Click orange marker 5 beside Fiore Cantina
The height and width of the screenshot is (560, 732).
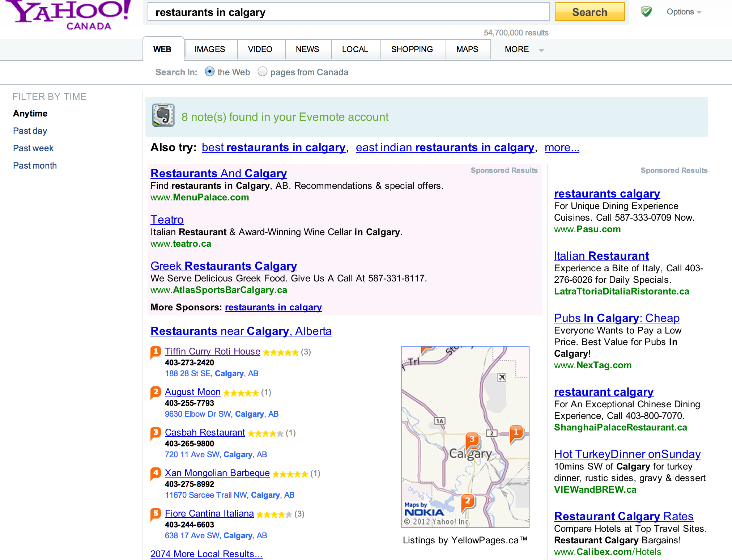point(156,514)
